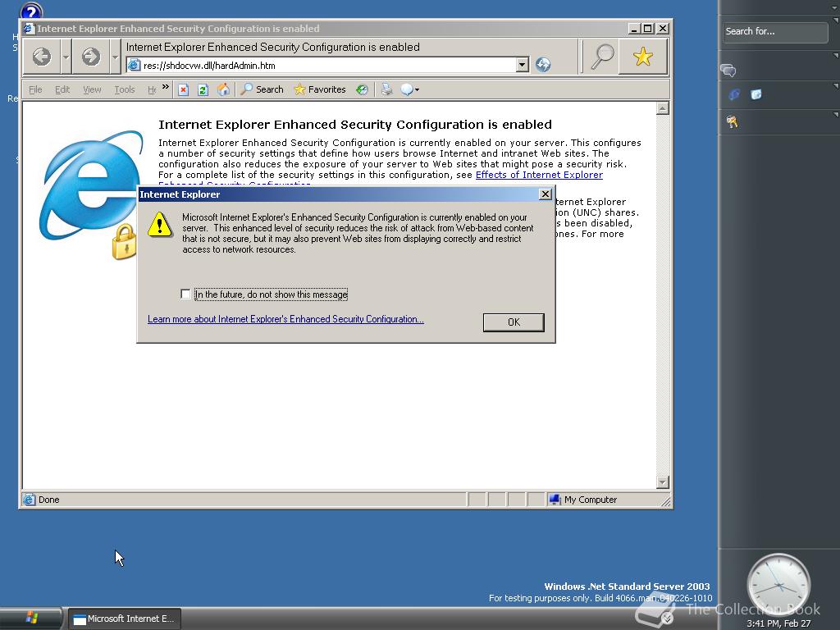This screenshot has width=840, height=630.
Task: Open the sidebar top options arrow
Action: coord(834,7)
